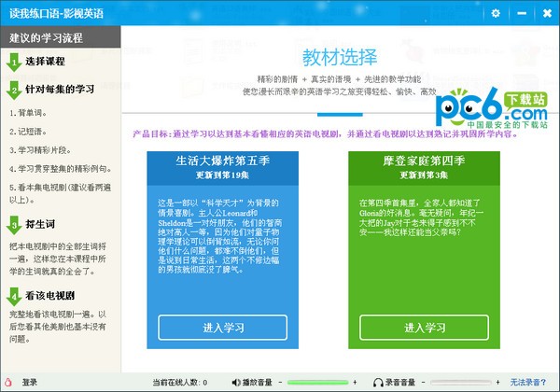Image resolution: width=560 pixels, height=392 pixels.
Task: Click the 针对每集的学习 step heading
Action: [x=60, y=89]
